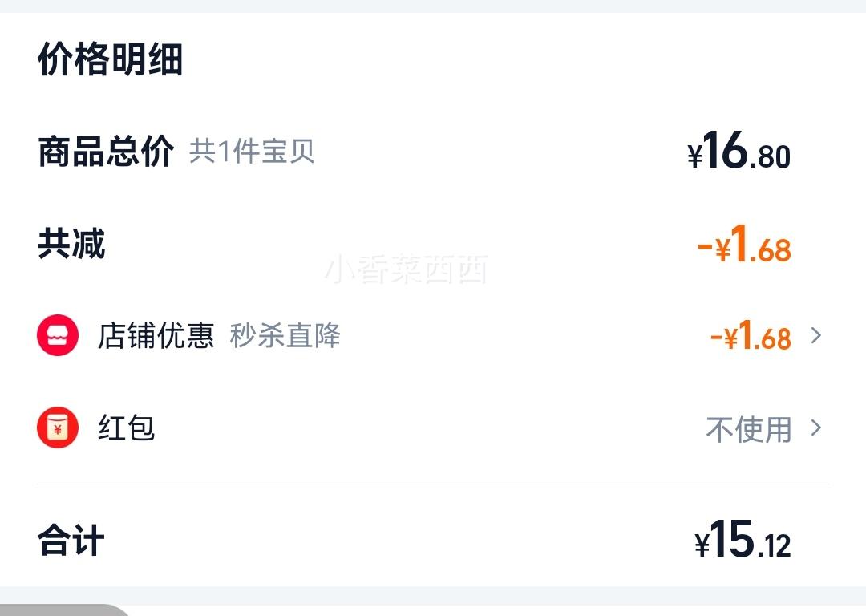Image resolution: width=866 pixels, height=616 pixels.
Task: Tap the red store discount icon
Action: click(58, 335)
